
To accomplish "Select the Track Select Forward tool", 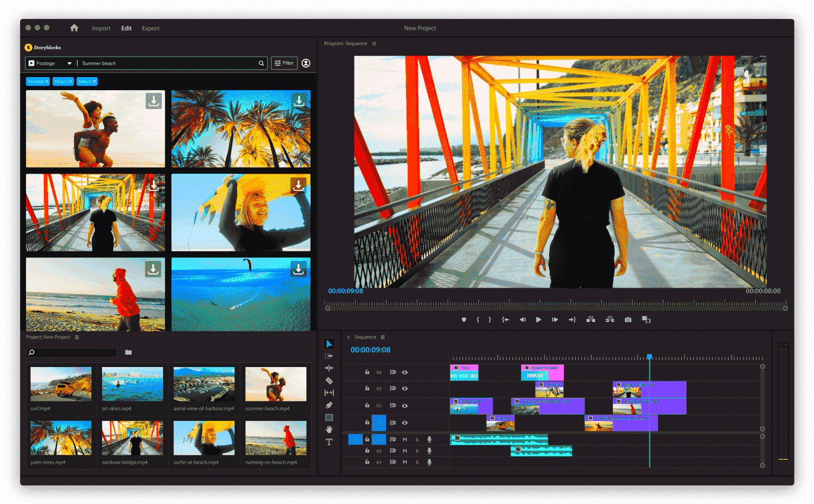I will pos(329,356).
